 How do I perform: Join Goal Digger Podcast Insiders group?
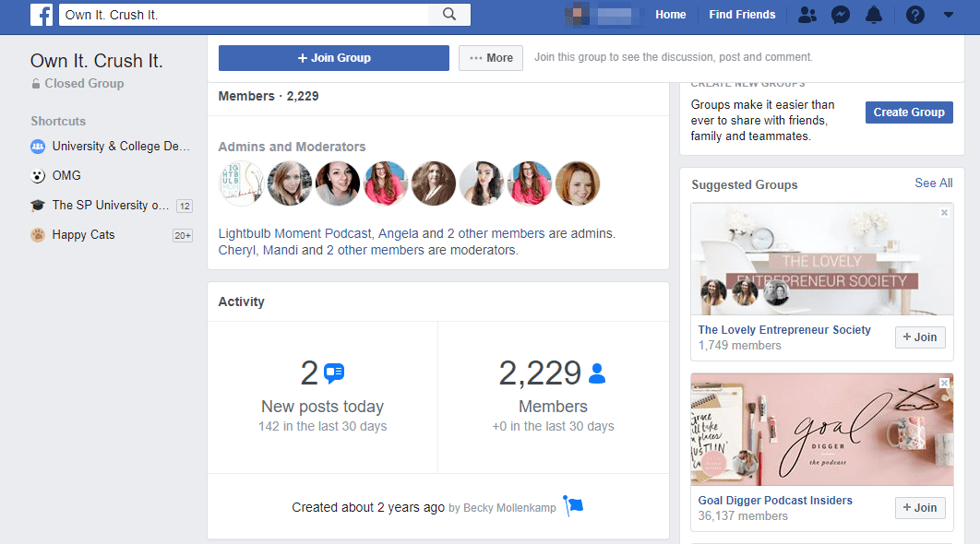click(920, 508)
